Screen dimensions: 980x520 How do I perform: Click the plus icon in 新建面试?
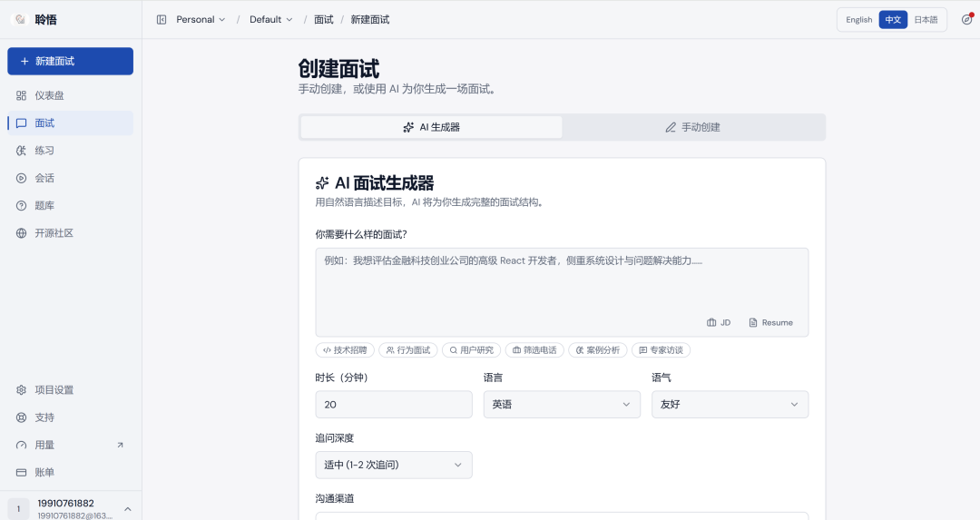coord(24,61)
